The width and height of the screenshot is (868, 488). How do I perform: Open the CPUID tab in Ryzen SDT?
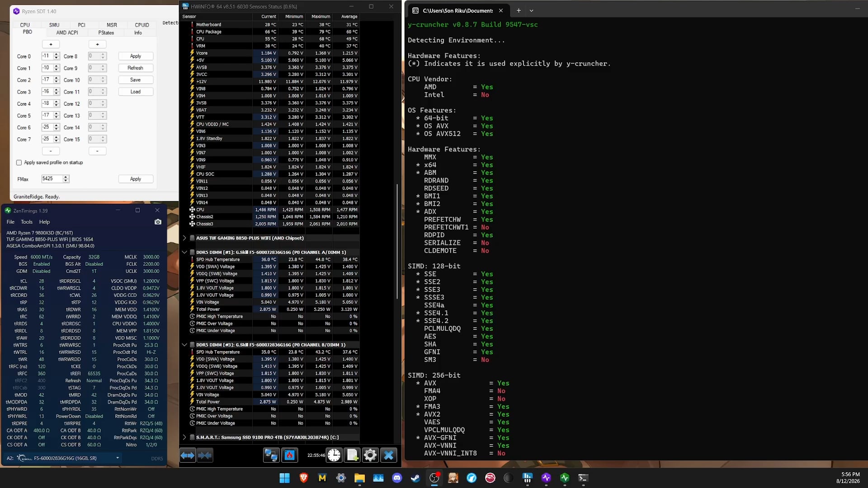pos(142,25)
